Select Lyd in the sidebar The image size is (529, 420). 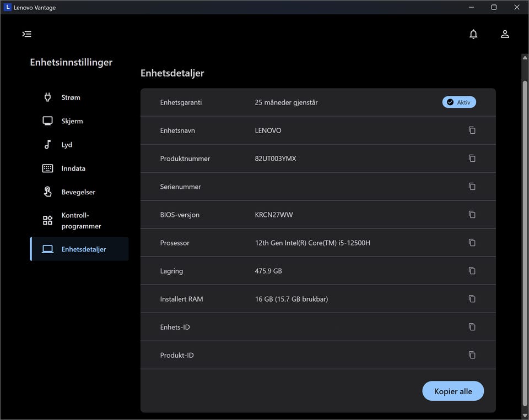[66, 145]
